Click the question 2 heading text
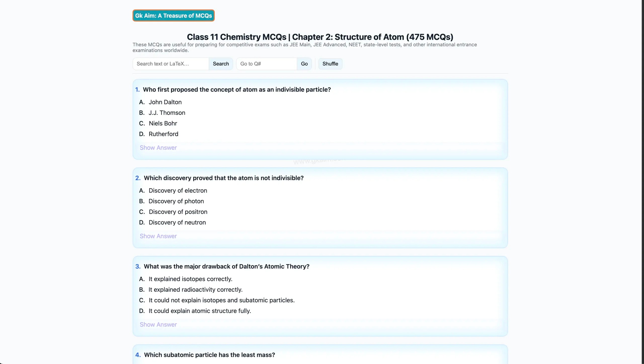The width and height of the screenshot is (644, 364). point(223,178)
